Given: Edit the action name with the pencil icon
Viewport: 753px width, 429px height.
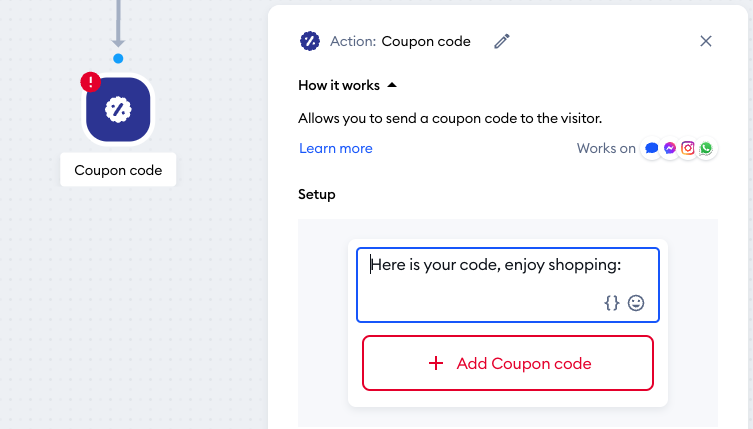Looking at the screenshot, I should click(502, 41).
